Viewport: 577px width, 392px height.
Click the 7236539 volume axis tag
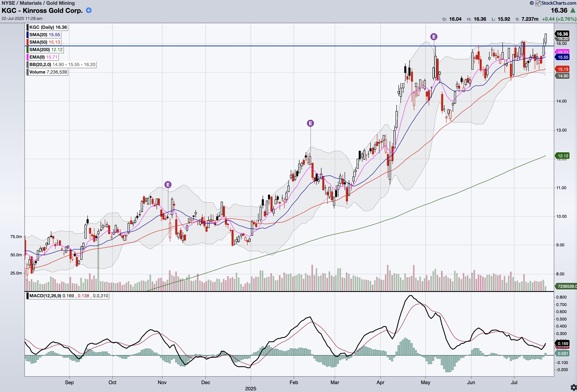(x=566, y=286)
